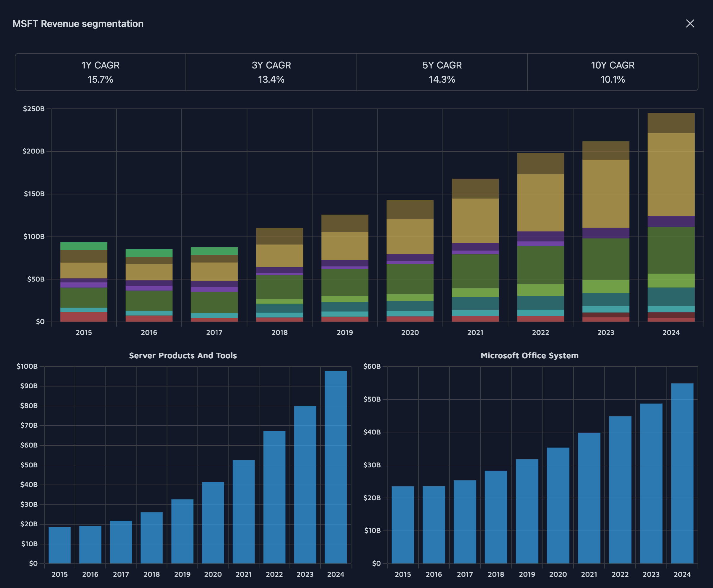Click the 2023 bar in Server Products chart
This screenshot has height=588, width=713.
(x=305, y=485)
